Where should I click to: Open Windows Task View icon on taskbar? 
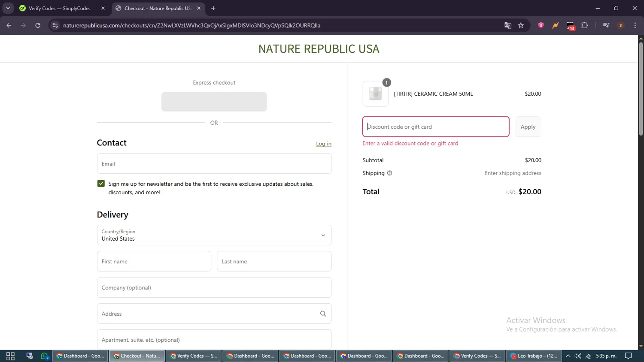[10, 356]
